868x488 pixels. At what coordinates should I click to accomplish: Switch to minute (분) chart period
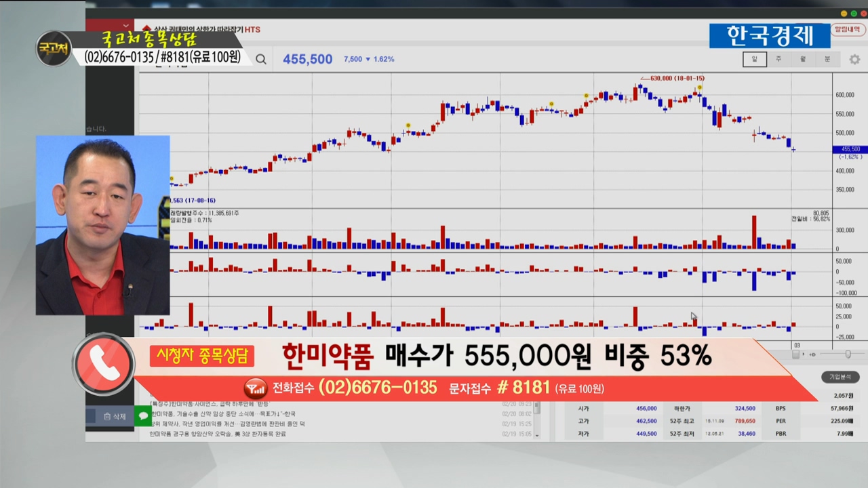tap(827, 60)
